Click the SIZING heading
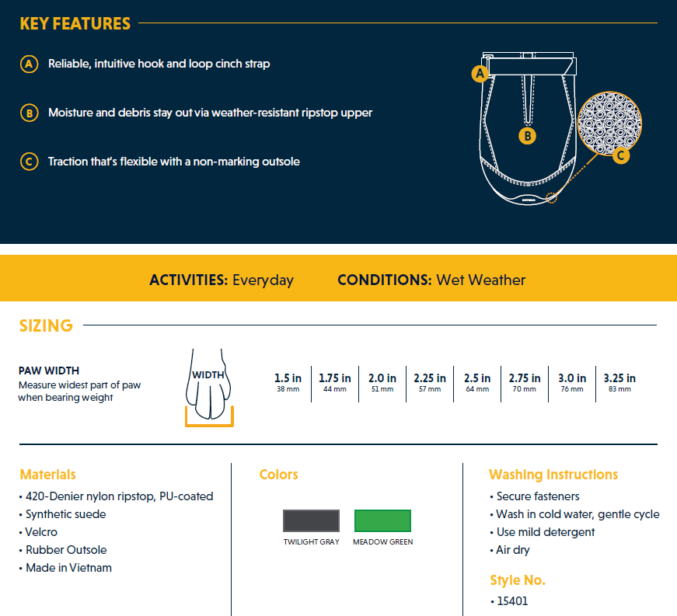Viewport: 677px width, 616px height. [46, 325]
